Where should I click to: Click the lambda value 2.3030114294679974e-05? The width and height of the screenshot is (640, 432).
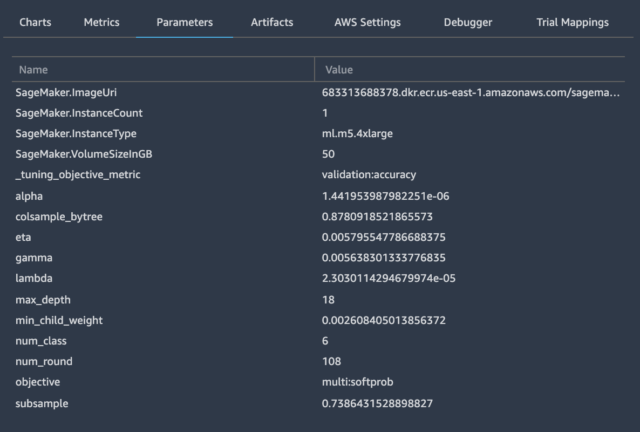tap(389, 278)
